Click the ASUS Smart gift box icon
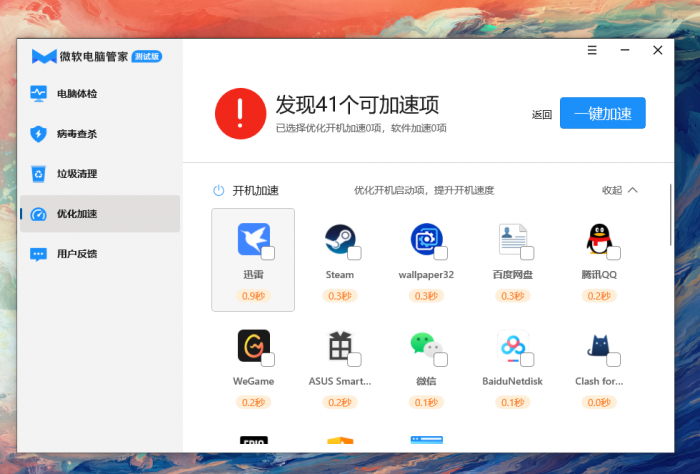This screenshot has width=700, height=474. pyautogui.click(x=340, y=346)
